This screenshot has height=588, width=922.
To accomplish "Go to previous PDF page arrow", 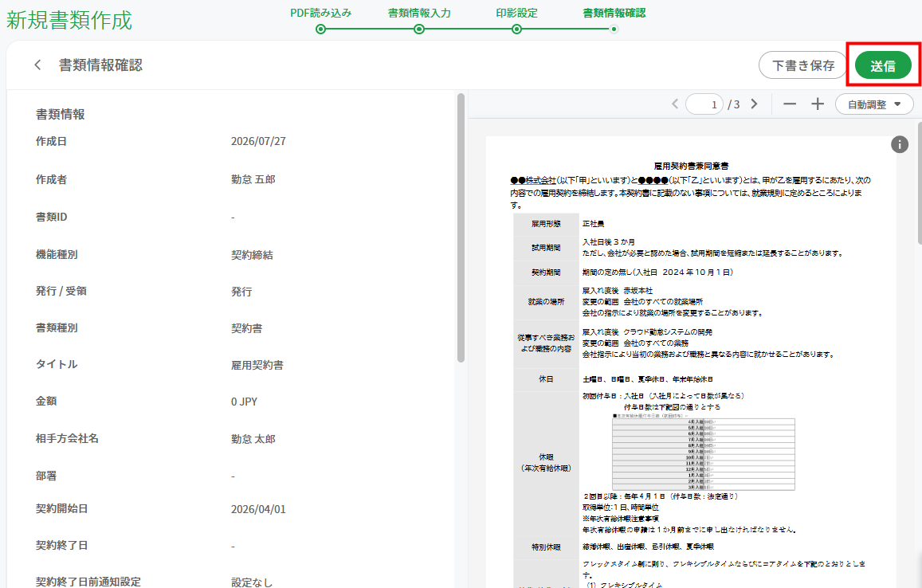I will click(675, 104).
